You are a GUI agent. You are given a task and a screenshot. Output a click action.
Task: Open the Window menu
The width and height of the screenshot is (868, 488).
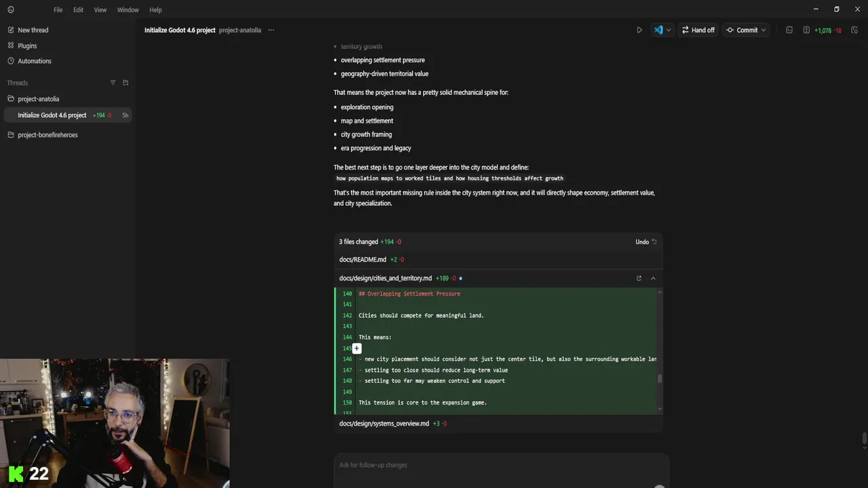point(127,9)
